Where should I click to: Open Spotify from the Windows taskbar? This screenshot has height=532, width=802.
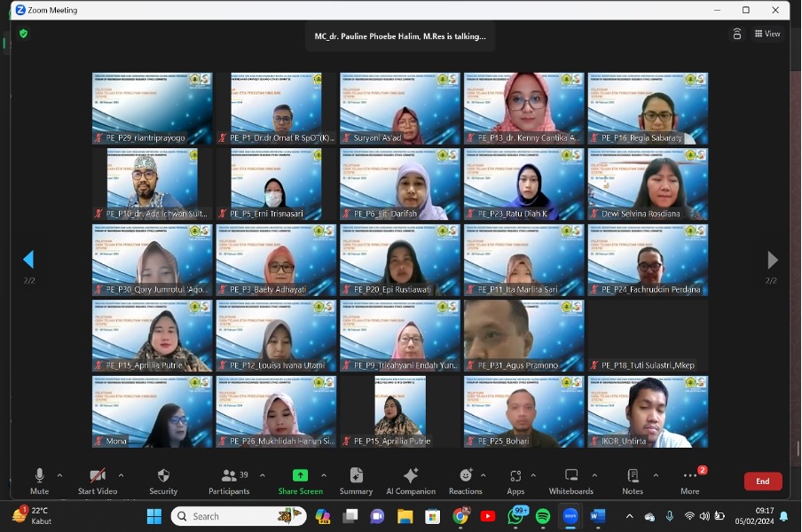point(543,516)
